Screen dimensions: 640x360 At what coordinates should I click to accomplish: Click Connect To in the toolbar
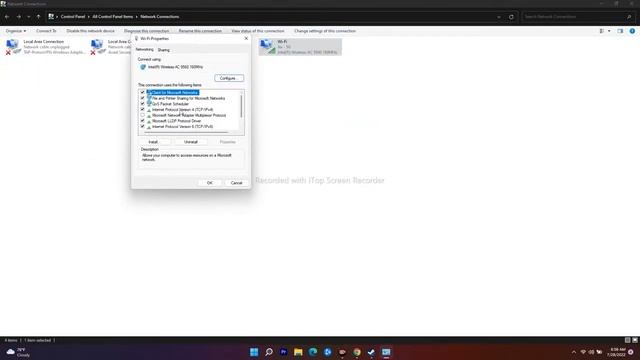(46, 31)
